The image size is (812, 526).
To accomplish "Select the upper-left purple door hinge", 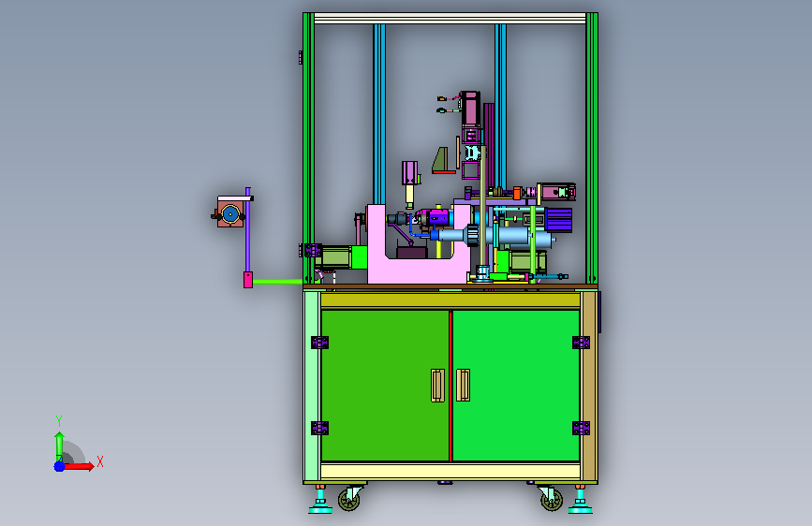I will pyautogui.click(x=319, y=343).
